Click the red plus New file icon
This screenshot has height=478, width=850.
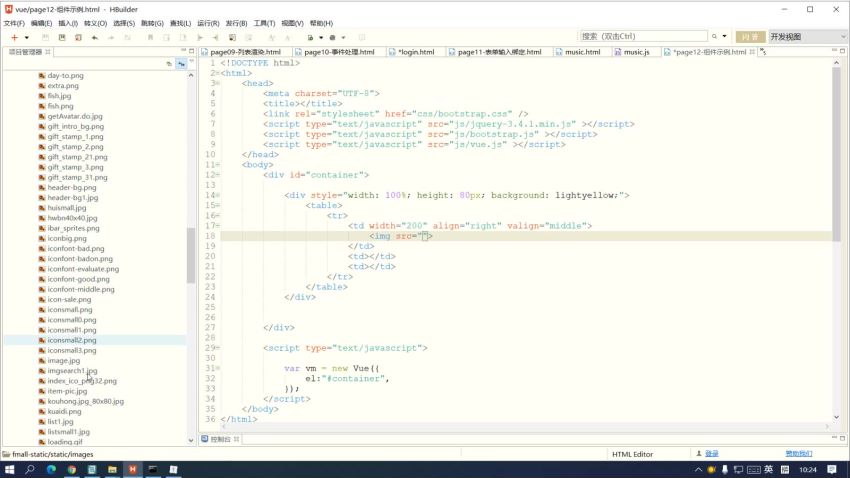[x=15, y=37]
